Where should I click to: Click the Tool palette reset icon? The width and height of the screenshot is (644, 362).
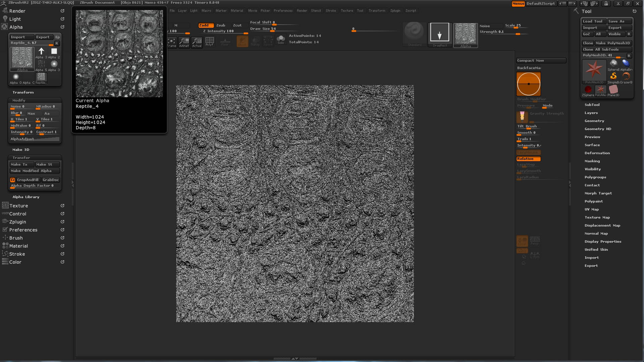634,11
